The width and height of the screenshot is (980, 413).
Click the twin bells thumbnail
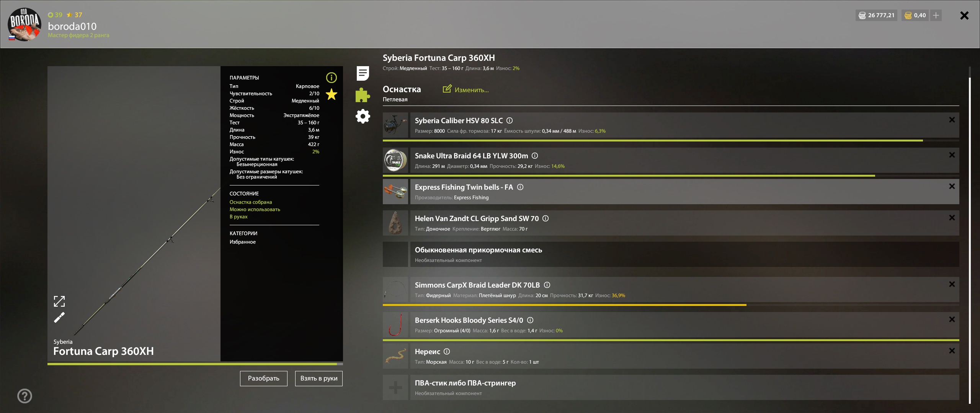[395, 192]
